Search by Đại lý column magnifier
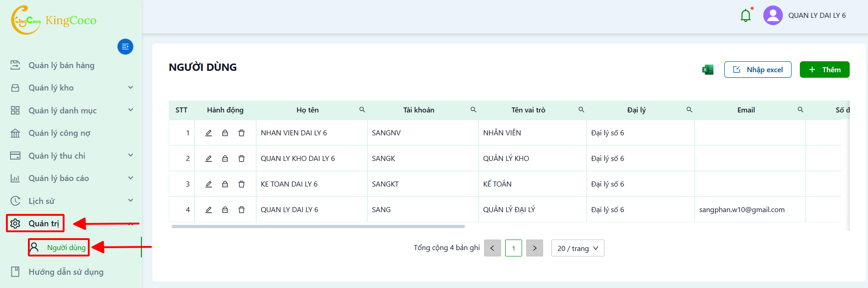This screenshot has height=288, width=868. [x=690, y=110]
